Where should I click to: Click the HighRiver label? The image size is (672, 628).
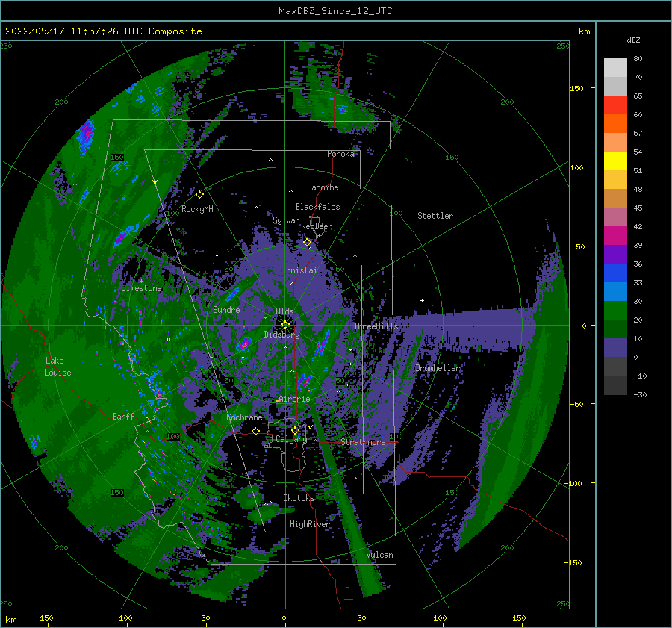310,524
